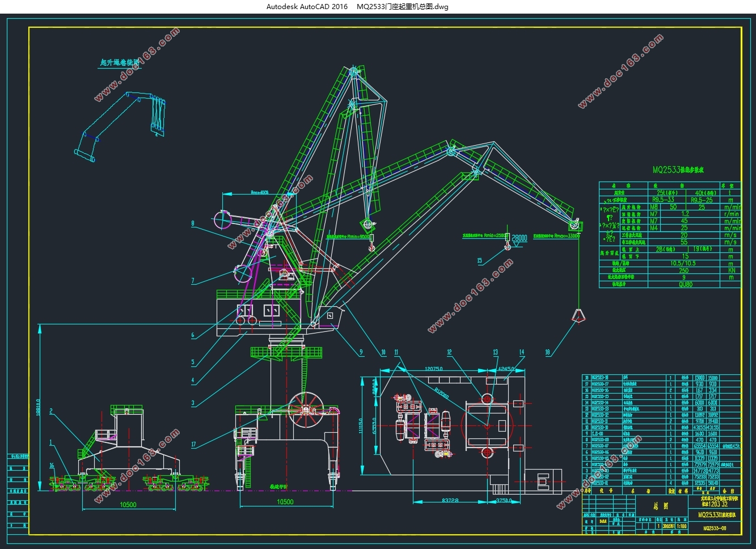756x549 pixels.
Task: Click balloon number 3 leader label
Action: pyautogui.click(x=193, y=403)
